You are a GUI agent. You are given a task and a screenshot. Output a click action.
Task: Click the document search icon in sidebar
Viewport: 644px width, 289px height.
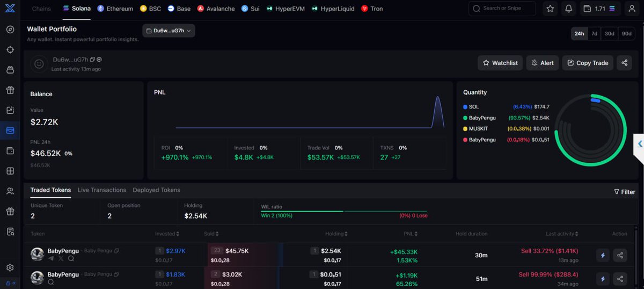(x=10, y=232)
